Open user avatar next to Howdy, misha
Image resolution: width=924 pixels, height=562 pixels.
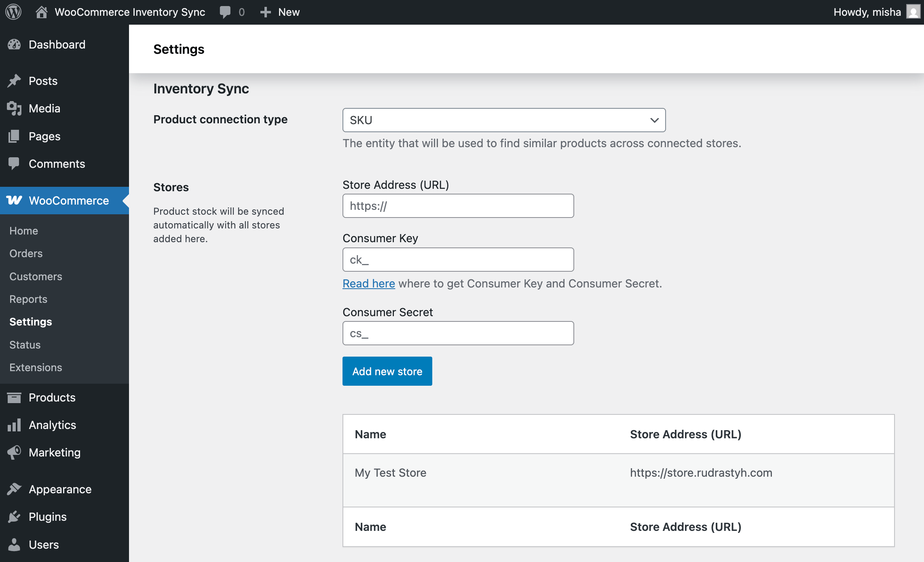(913, 12)
